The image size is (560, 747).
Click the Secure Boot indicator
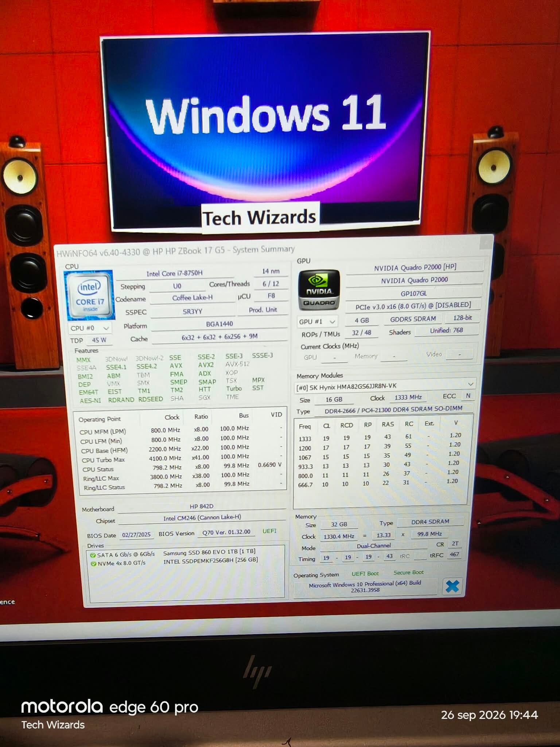click(x=408, y=572)
